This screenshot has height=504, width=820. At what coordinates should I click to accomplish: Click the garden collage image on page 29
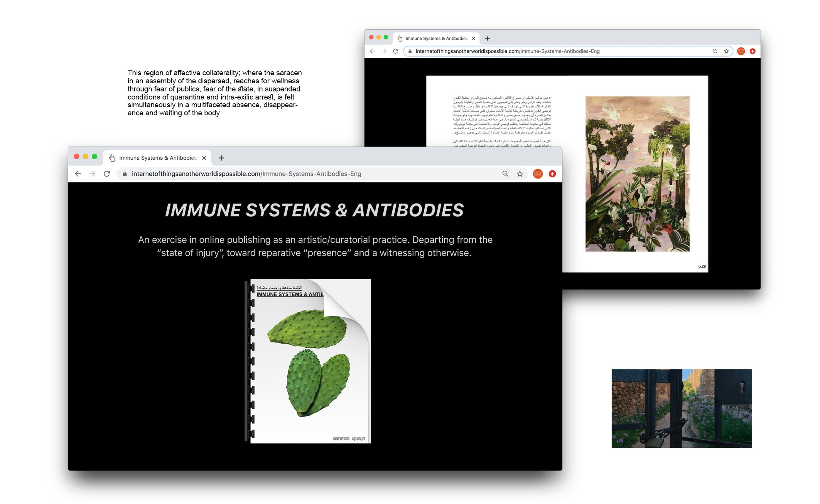click(x=637, y=174)
